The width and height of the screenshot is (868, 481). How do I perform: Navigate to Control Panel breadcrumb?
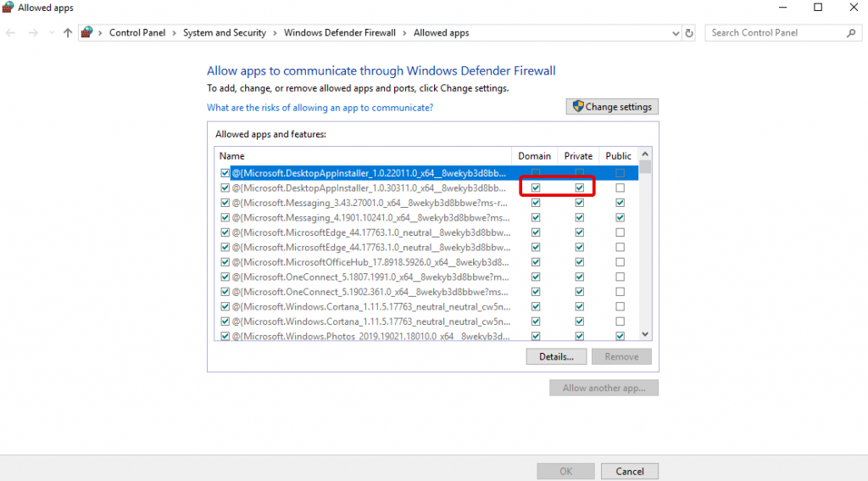(137, 33)
